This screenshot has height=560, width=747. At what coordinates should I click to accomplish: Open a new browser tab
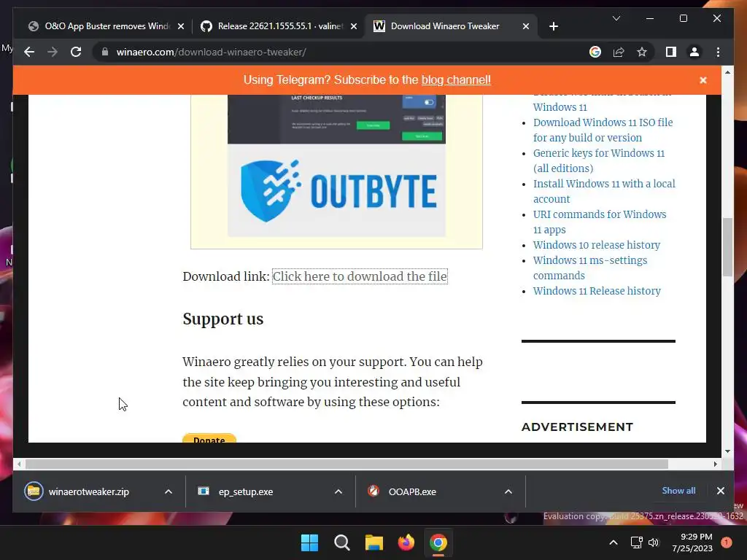[x=553, y=26]
